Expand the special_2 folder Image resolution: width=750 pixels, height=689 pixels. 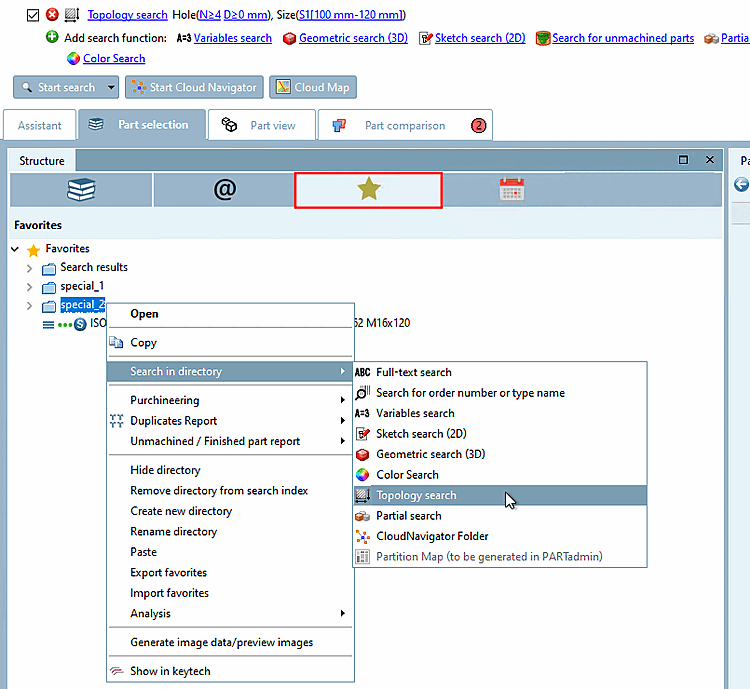coord(29,305)
